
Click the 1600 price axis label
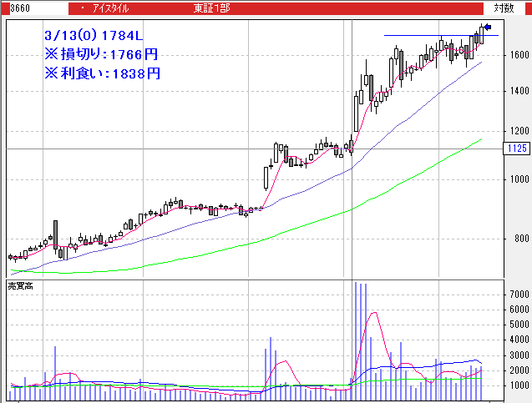tap(516, 55)
